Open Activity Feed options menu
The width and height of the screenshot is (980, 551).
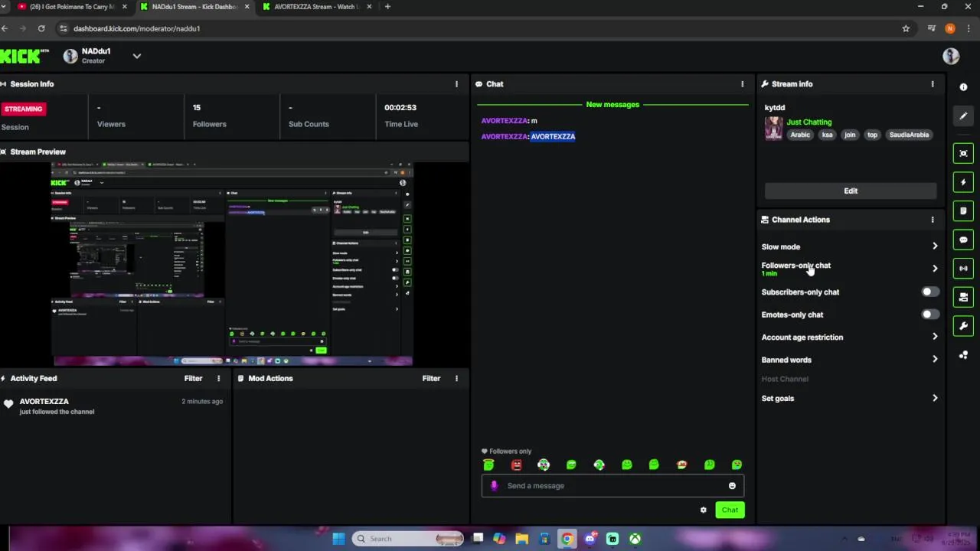[x=218, y=378]
